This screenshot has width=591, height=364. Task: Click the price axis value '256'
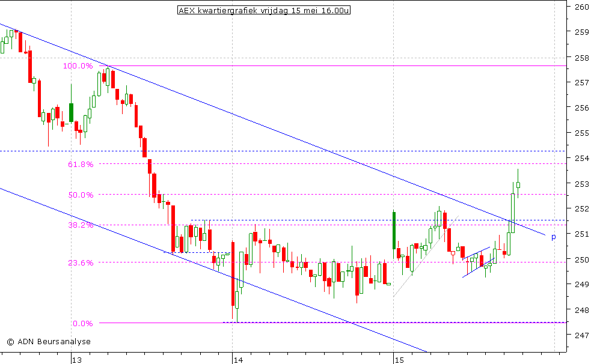(581, 108)
